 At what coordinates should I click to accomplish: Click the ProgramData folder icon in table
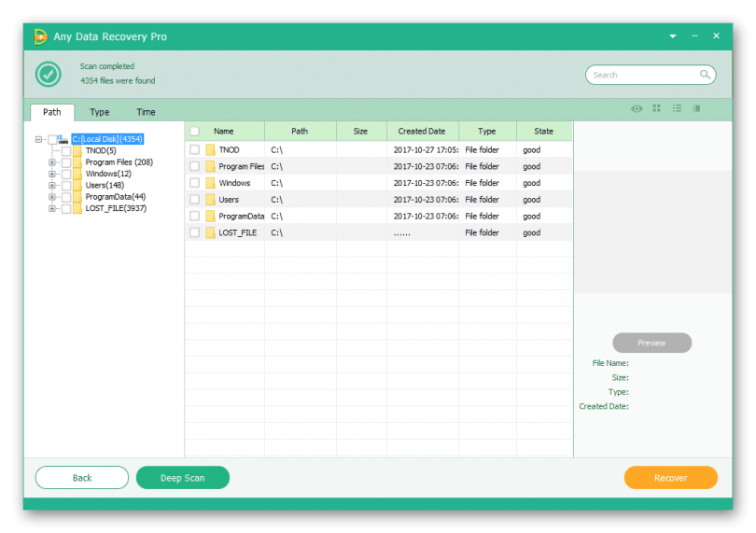coord(210,217)
